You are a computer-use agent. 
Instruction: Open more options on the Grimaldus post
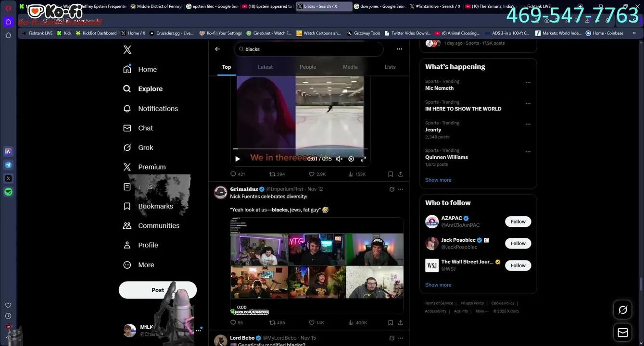(401, 189)
